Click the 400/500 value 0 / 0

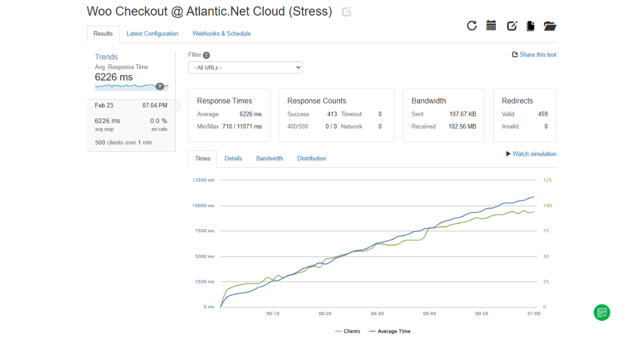tap(331, 127)
